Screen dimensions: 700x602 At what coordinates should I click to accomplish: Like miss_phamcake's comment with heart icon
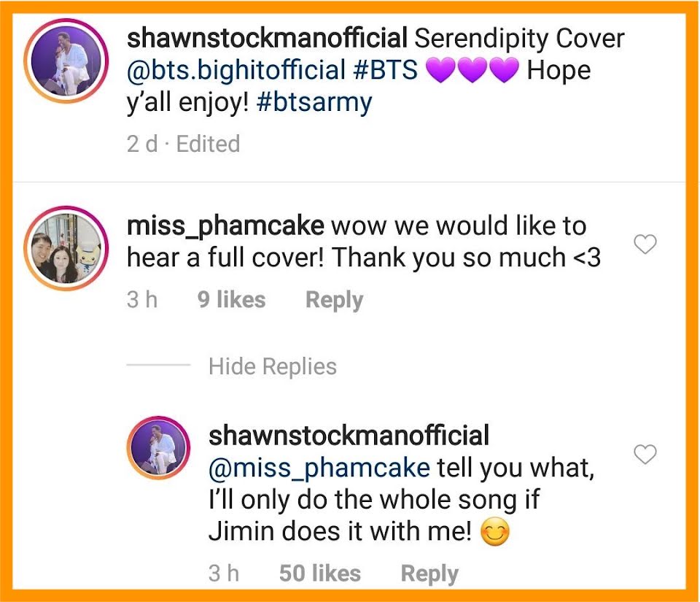click(645, 244)
